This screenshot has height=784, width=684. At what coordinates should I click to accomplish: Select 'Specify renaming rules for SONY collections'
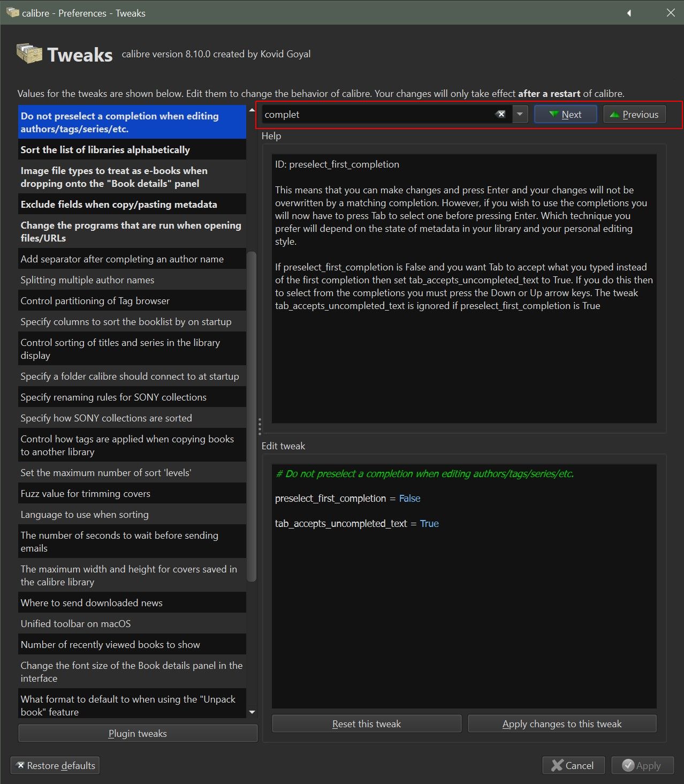[x=132, y=397]
